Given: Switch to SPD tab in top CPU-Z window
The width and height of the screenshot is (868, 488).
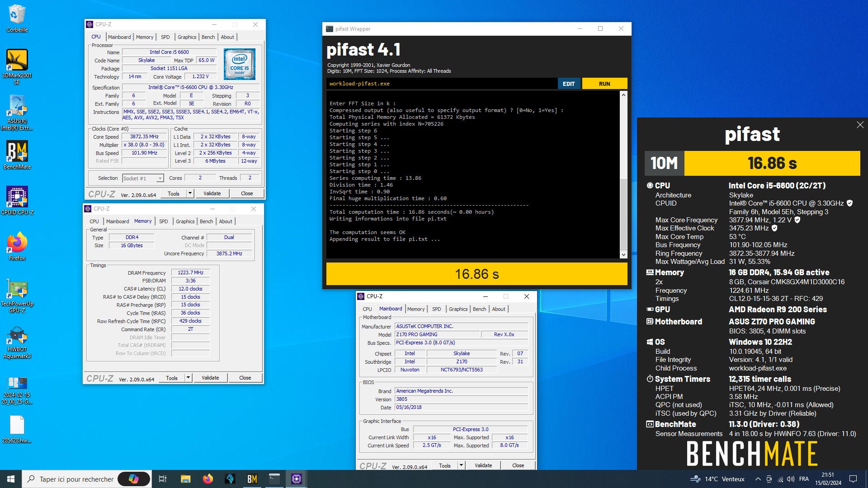Looking at the screenshot, I should pos(165,37).
